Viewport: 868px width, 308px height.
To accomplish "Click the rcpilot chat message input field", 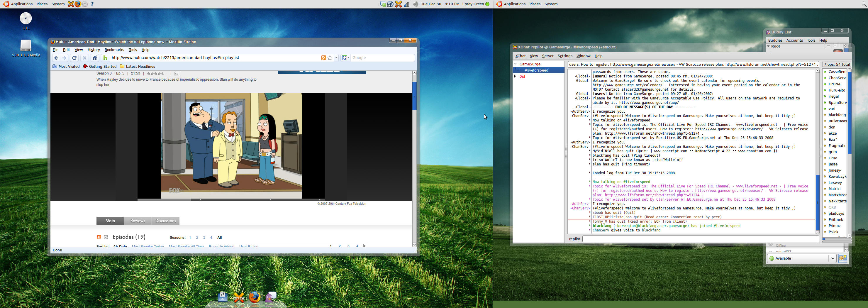I will (700, 239).
